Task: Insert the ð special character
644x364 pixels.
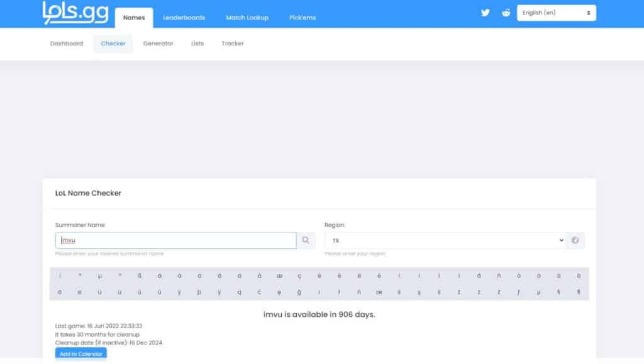Action: point(479,276)
